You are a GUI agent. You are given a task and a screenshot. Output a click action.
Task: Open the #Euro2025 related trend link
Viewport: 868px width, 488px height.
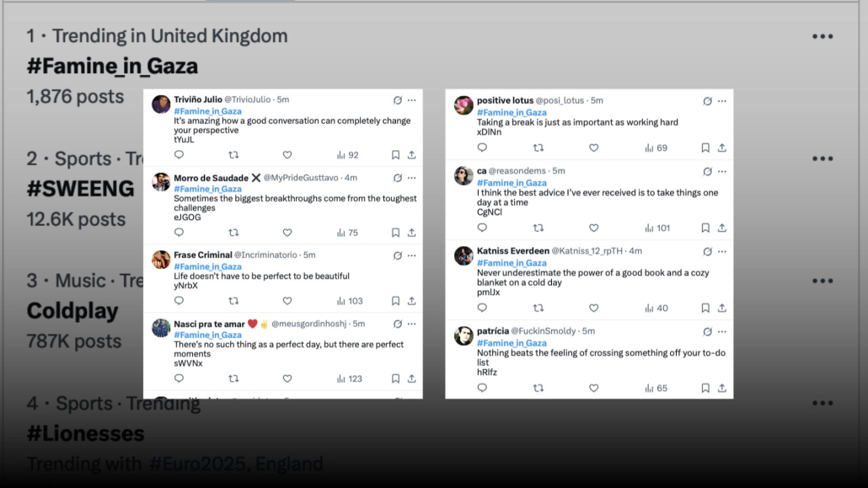pyautogui.click(x=198, y=464)
